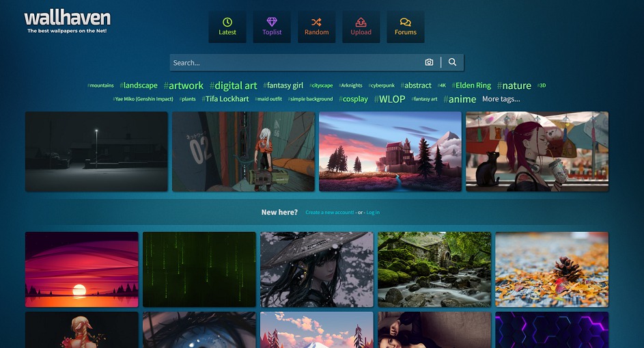Click the Log in link
Image resolution: width=644 pixels, height=348 pixels.
click(372, 212)
